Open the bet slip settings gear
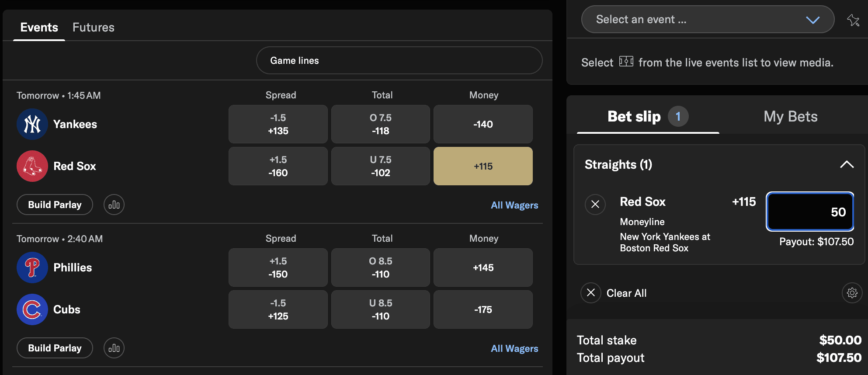The image size is (868, 375). (852, 293)
